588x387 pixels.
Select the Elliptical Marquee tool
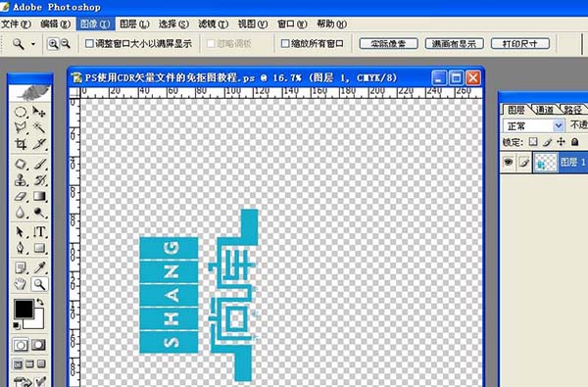(21, 112)
